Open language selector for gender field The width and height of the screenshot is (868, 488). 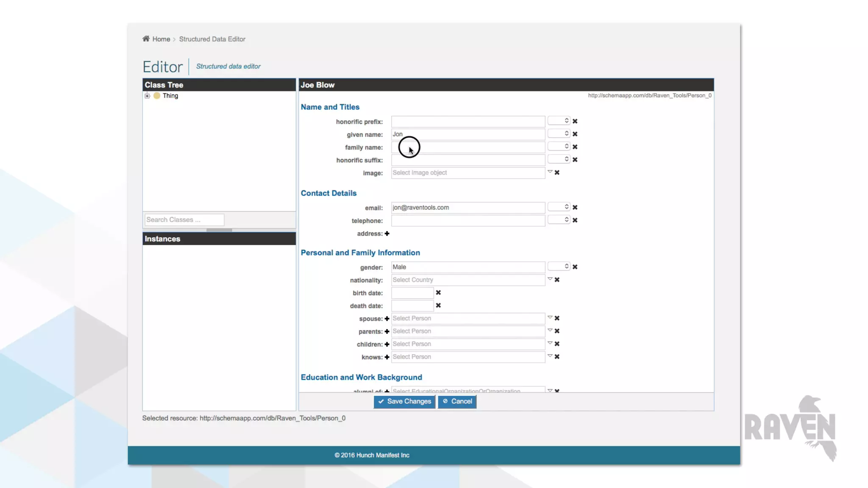559,266
